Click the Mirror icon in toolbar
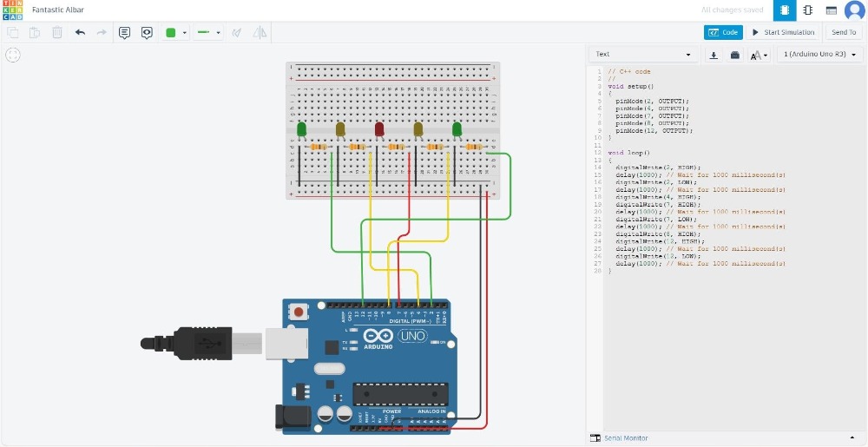Viewport: 868px width, 447px height. (x=260, y=33)
